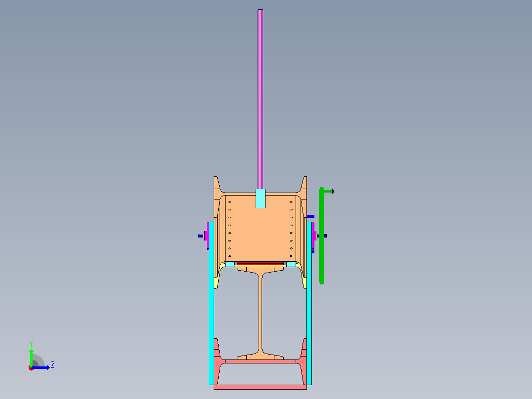The width and height of the screenshot is (532, 399).
Task: Select the upper blue bolt on the right side
Action: point(310,216)
